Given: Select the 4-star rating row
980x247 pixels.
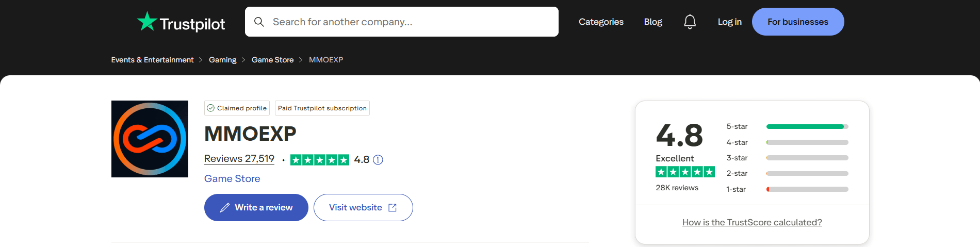Looking at the screenshot, I should click(787, 142).
